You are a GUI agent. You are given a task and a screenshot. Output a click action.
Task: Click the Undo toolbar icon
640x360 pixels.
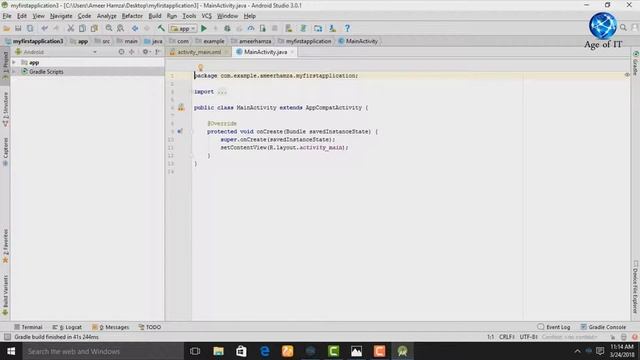(44, 29)
